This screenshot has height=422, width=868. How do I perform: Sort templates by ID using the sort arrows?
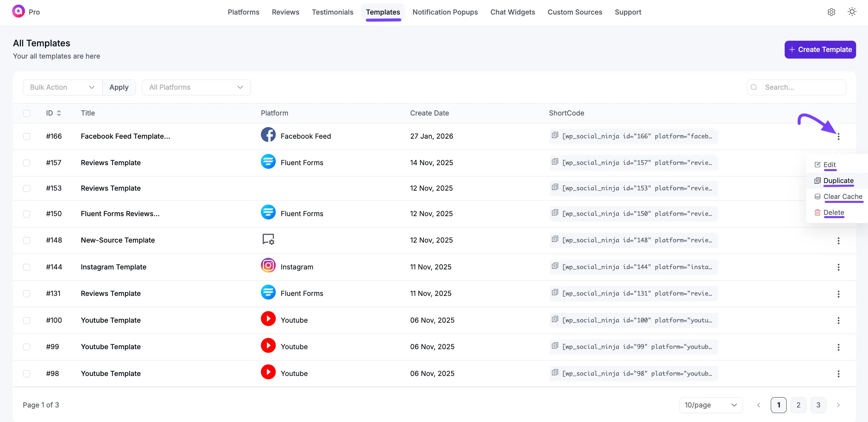coord(59,113)
